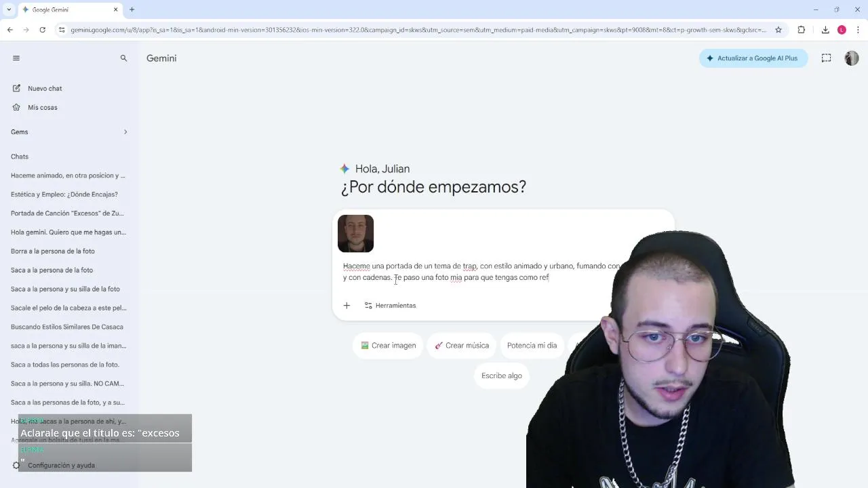This screenshot has height=488, width=868.
Task: Click Actualizar a Google AI Plus button
Action: [753, 58]
